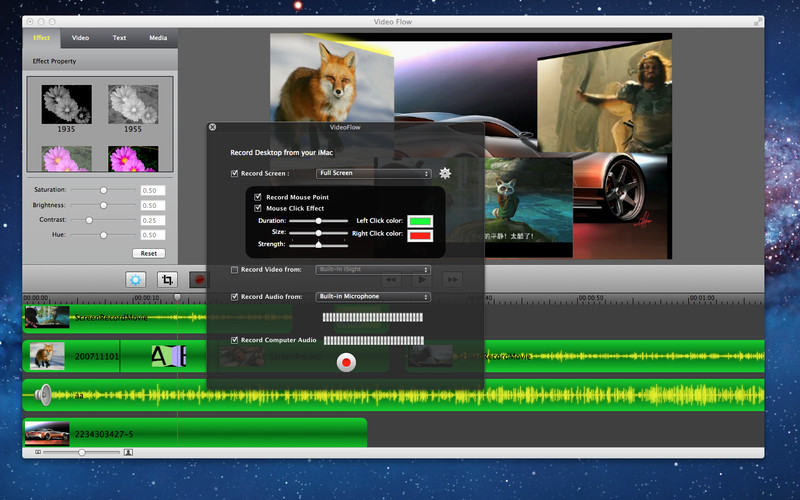Open the Built-in iSight video source dropdown
Image resolution: width=800 pixels, height=500 pixels.
(x=373, y=270)
